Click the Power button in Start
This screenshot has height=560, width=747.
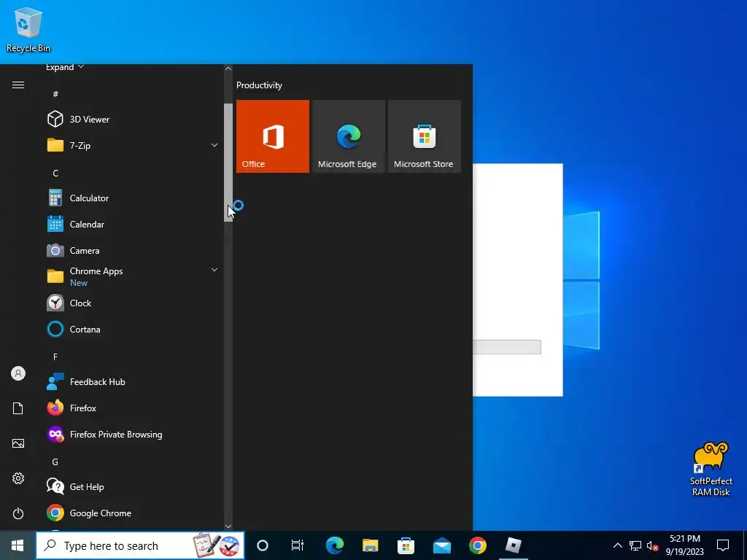click(18, 513)
